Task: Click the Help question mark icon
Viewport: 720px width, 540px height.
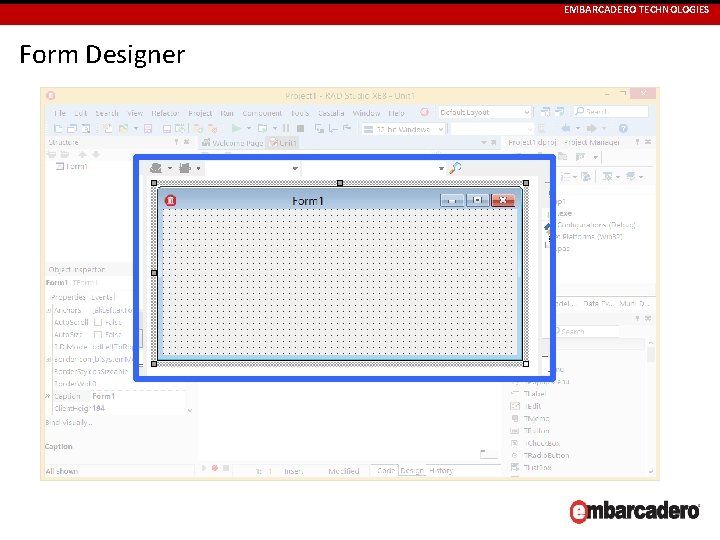Action: click(x=623, y=129)
